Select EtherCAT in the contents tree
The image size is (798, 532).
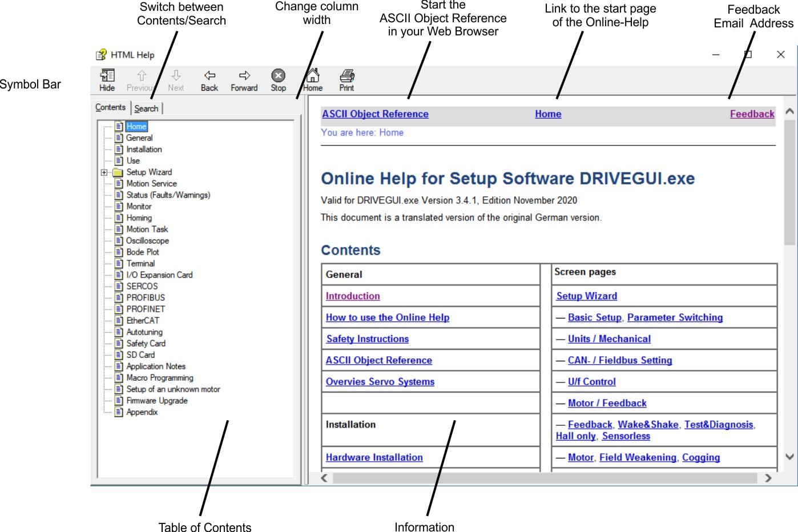pos(143,321)
